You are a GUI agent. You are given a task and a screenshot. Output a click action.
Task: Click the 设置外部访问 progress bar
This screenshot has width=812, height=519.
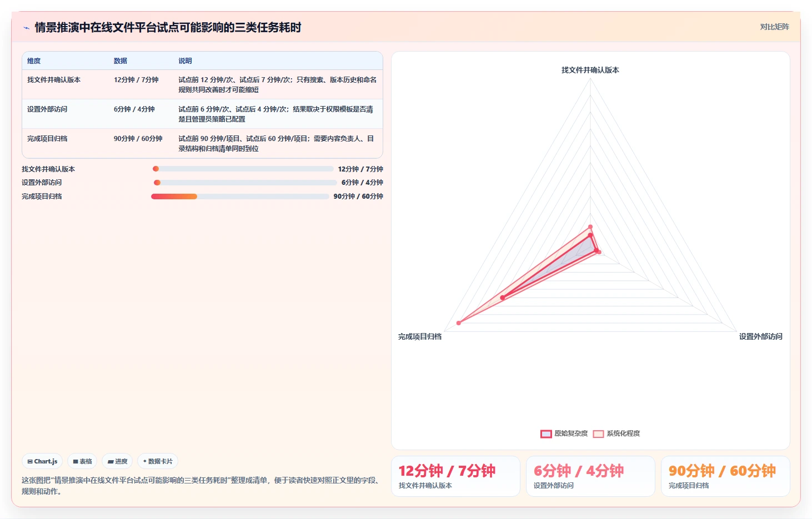[245, 183]
